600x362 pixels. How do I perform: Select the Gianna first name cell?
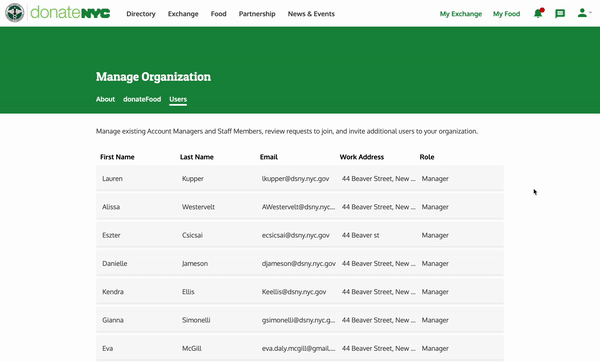113,320
